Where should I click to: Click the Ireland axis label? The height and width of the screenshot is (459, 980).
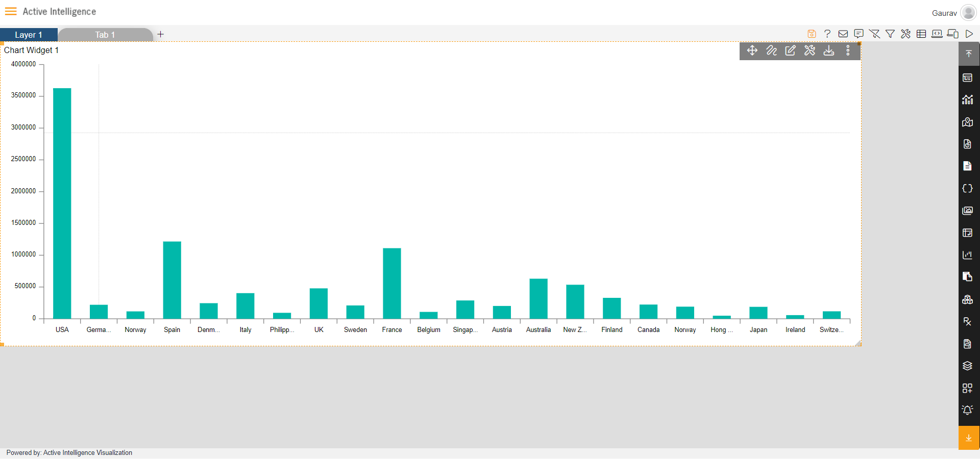(795, 329)
